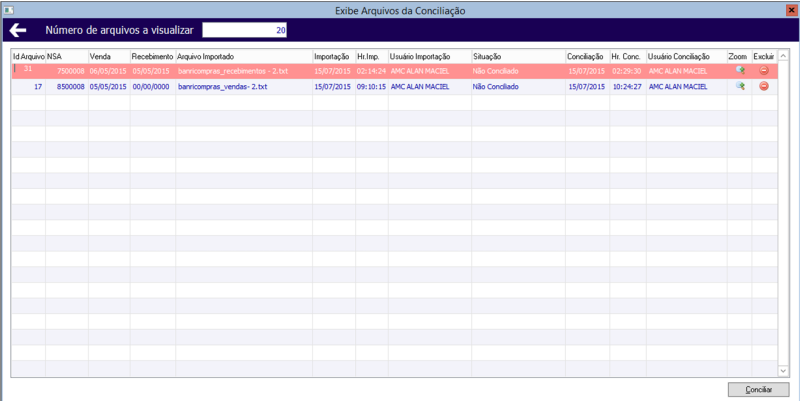The height and width of the screenshot is (401, 800).
Task: Click conciliation time 02:29:30
Action: point(627,71)
